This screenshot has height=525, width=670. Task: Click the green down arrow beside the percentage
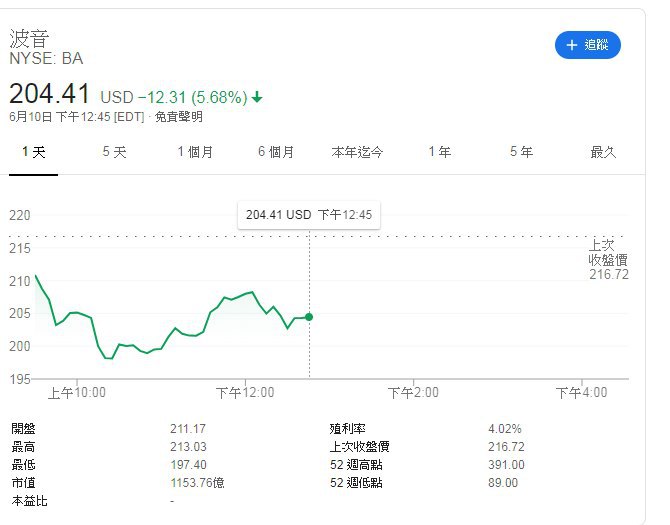click(257, 97)
